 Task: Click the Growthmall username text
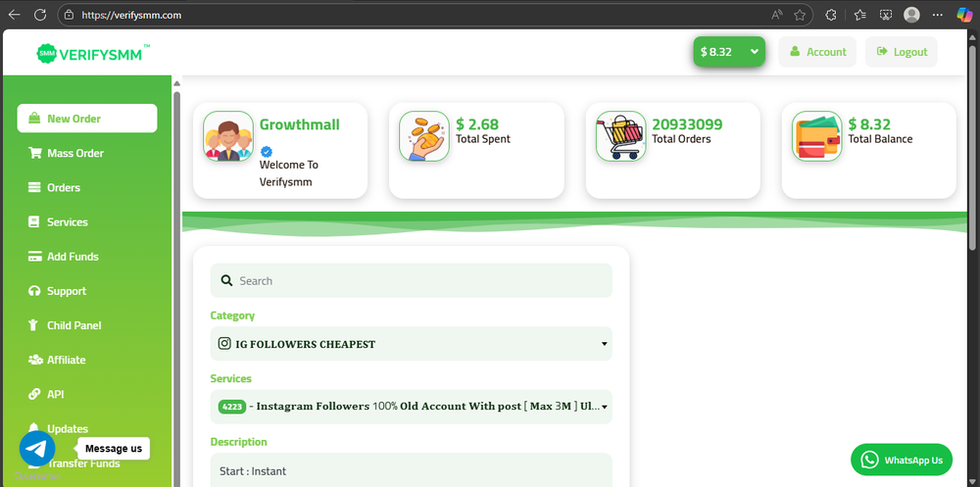(299, 124)
